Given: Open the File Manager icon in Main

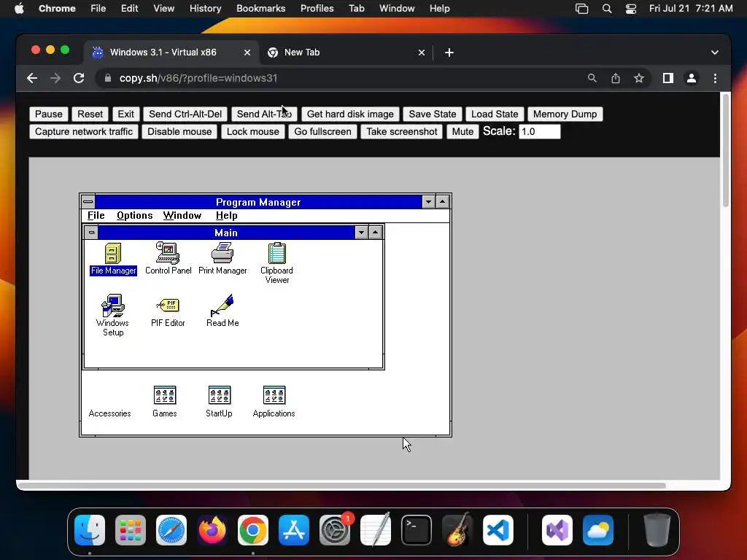Looking at the screenshot, I should [113, 259].
